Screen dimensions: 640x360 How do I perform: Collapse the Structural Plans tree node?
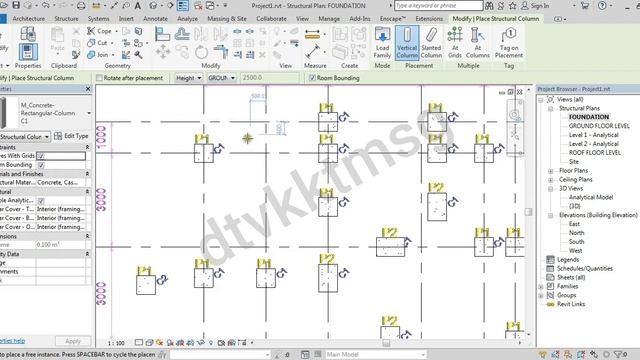[550, 109]
